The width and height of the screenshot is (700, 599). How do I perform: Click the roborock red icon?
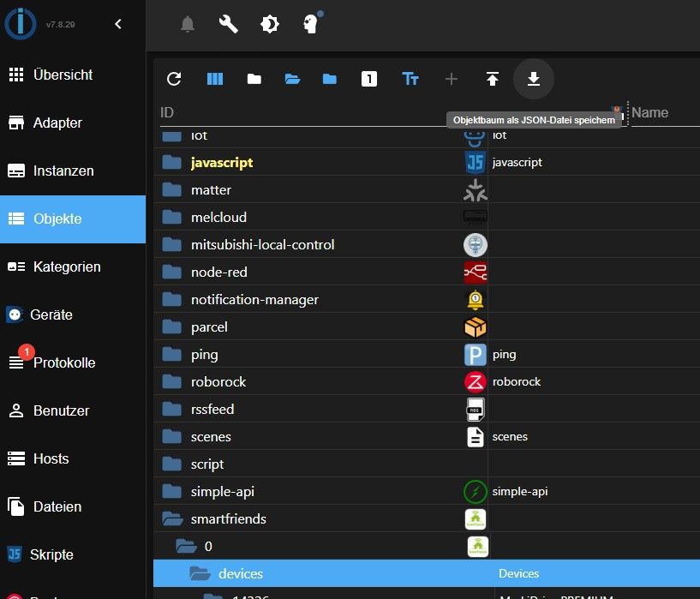pyautogui.click(x=475, y=382)
